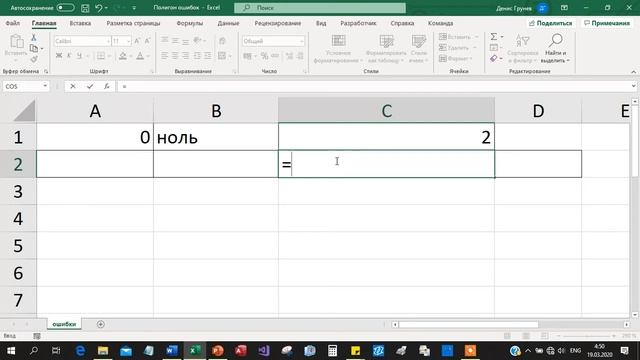The height and width of the screenshot is (360, 640).
Task: Click the Select All corner triangle
Action: coord(24,111)
